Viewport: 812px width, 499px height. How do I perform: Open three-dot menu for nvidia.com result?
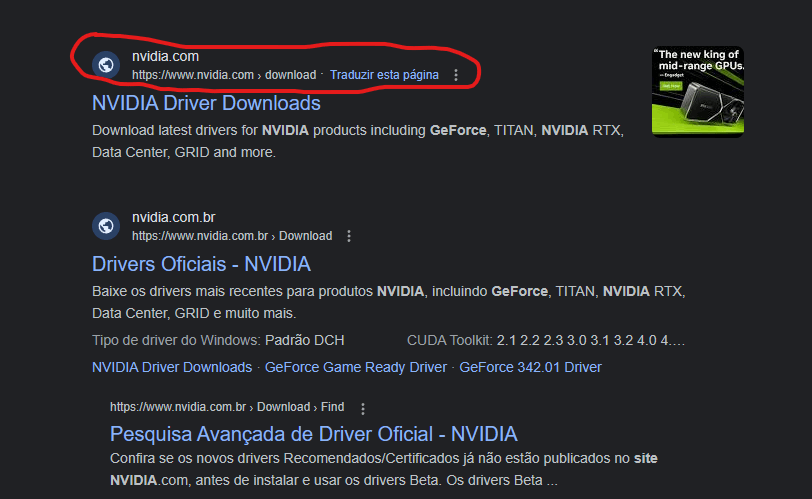pyautogui.click(x=456, y=75)
